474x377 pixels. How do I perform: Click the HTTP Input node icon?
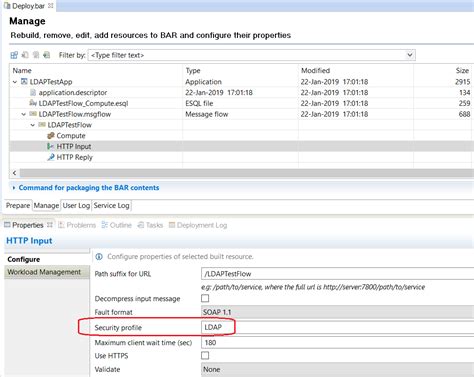click(50, 146)
